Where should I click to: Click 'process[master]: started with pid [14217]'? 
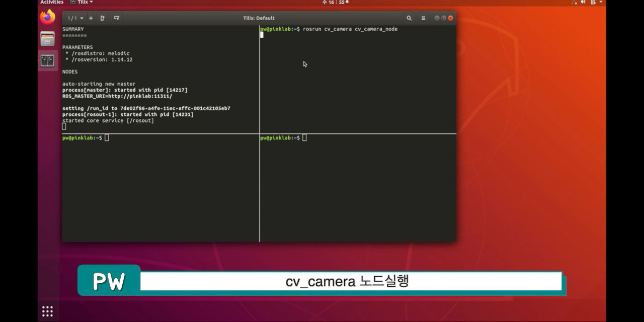(x=125, y=90)
